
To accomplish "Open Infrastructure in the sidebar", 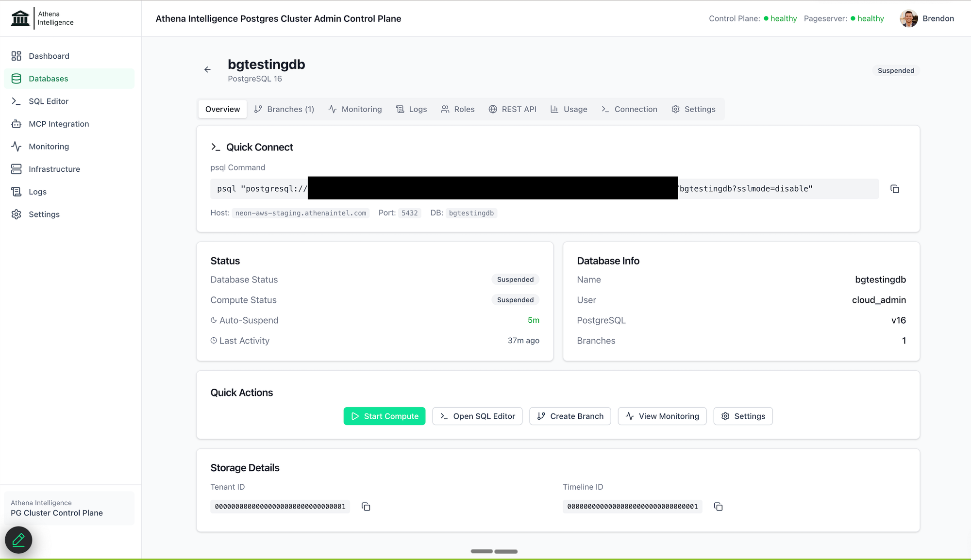I will tap(54, 169).
